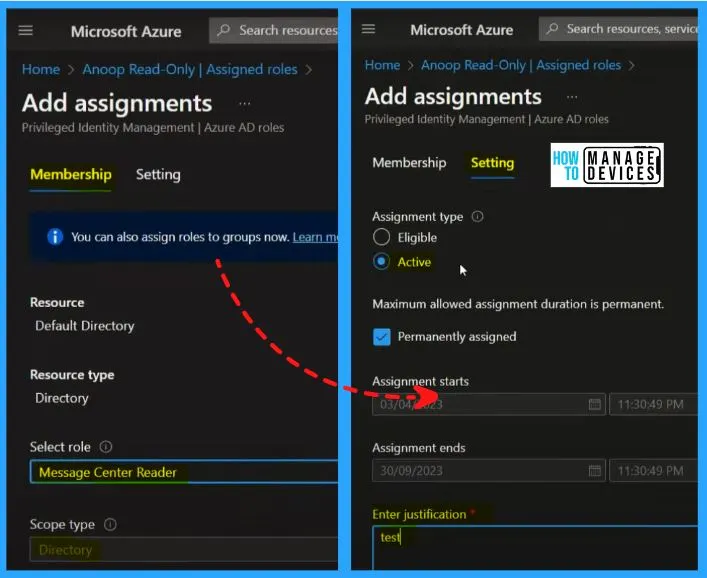Switch to Membership tab in right panel
The image size is (707, 578).
coord(409,163)
